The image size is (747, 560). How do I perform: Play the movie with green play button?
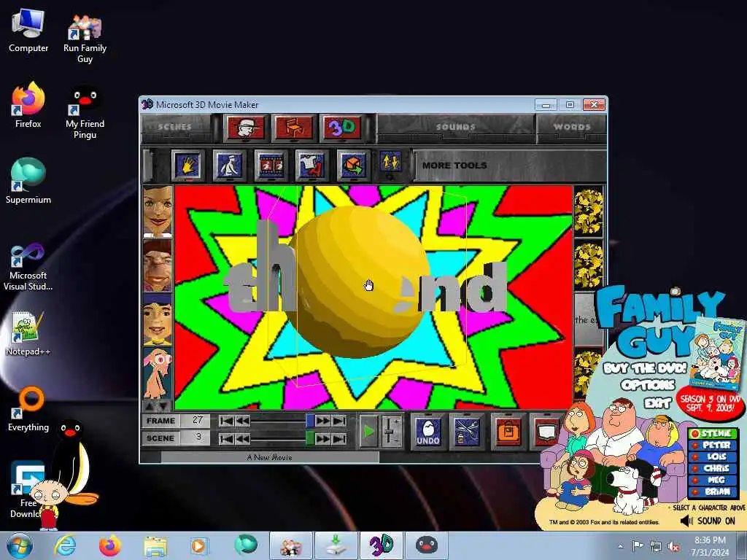click(x=368, y=432)
